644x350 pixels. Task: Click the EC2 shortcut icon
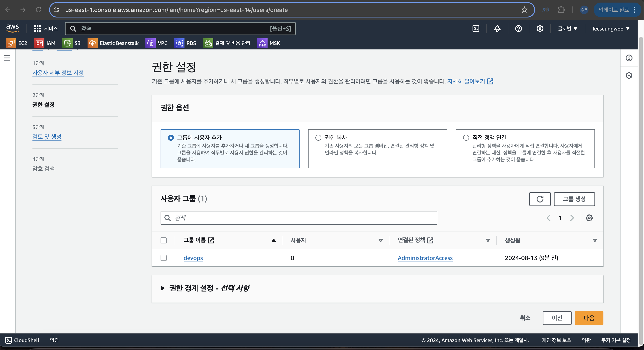tap(11, 43)
